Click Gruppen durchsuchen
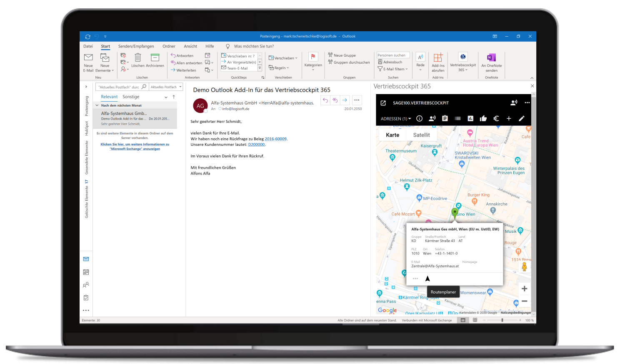The height and width of the screenshot is (364, 625). [x=349, y=62]
